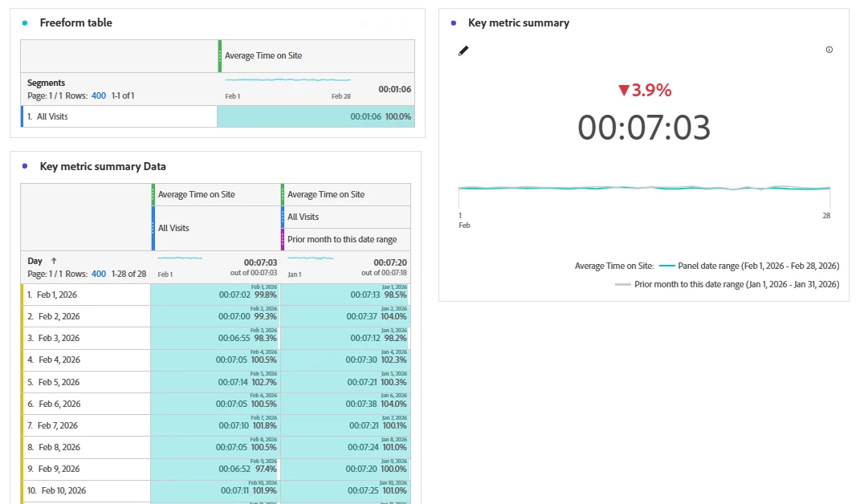Screen dimensions: 860x504
Task: Select the Feb 1, 2026 row
Action: click(x=86, y=295)
